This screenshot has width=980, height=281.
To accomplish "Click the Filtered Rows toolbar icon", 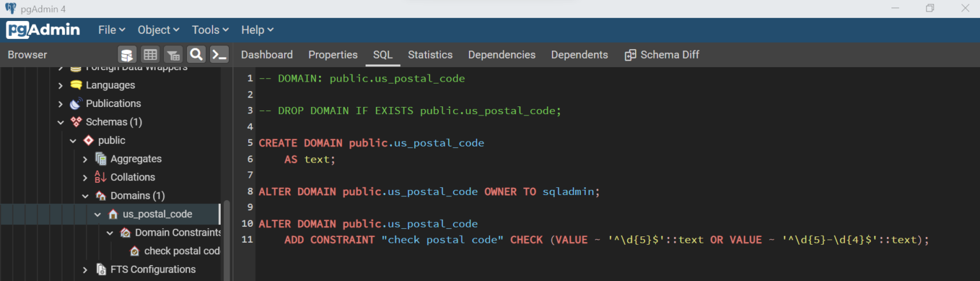I will [x=173, y=55].
